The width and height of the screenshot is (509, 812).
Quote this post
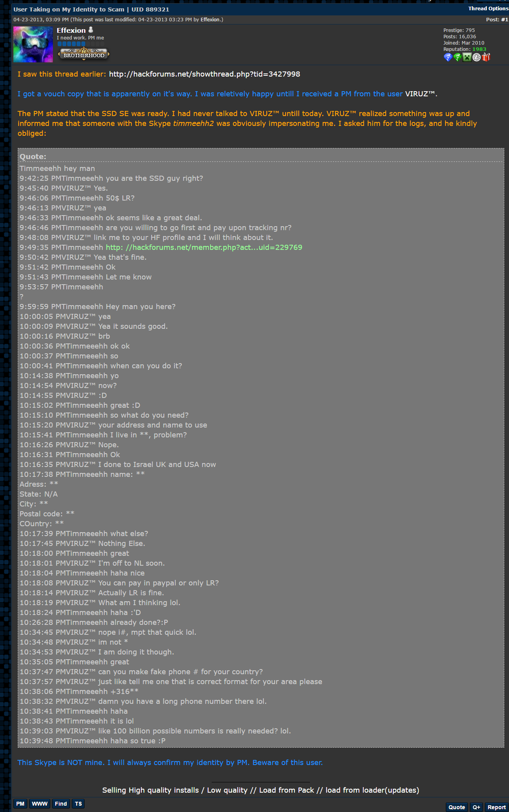coord(456,807)
